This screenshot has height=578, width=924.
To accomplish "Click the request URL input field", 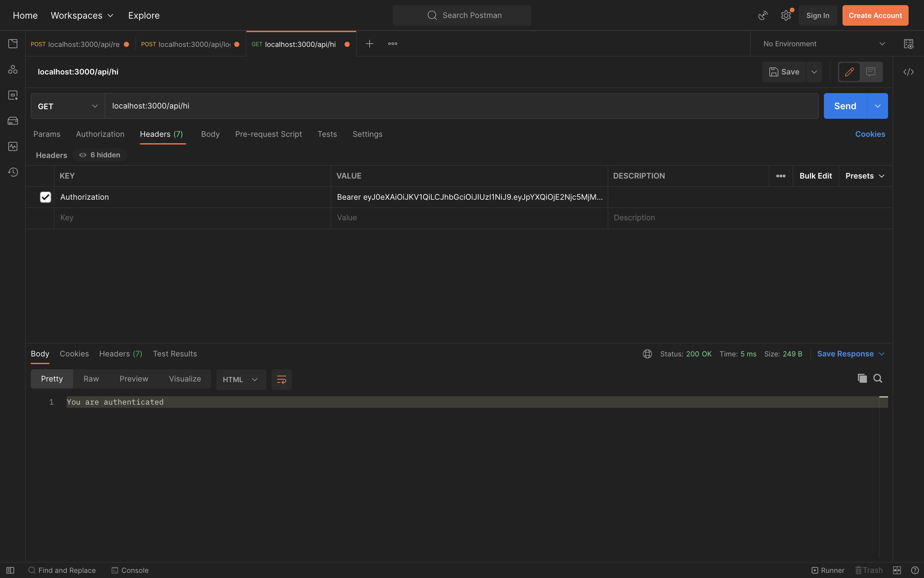I will [x=462, y=106].
